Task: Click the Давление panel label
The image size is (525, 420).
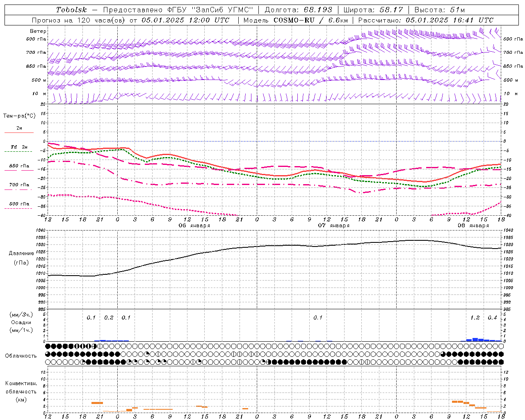Action: point(21,253)
